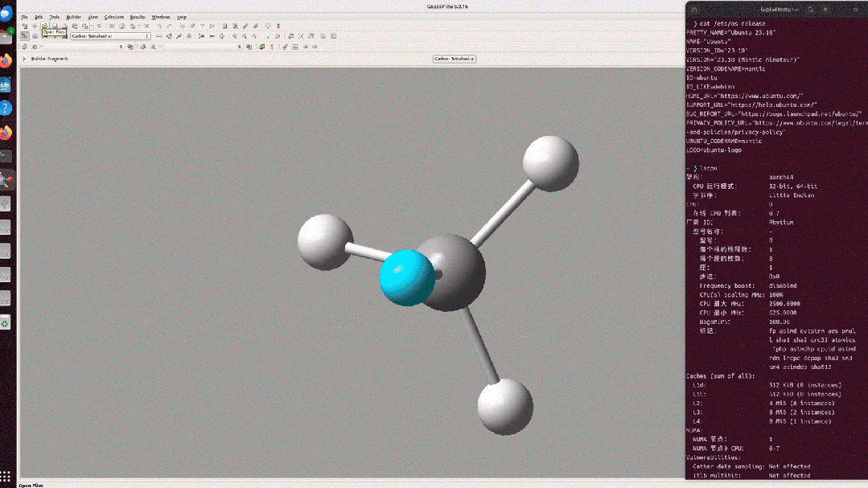Select the Modify Dihedral tool
Image resolution: width=868 pixels, height=488 pixels.
point(179,36)
